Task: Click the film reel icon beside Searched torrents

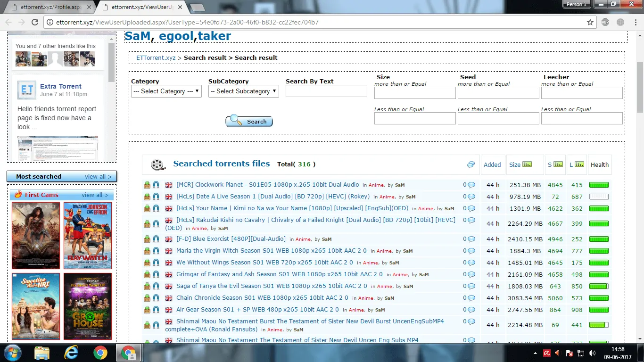Action: [x=158, y=165]
